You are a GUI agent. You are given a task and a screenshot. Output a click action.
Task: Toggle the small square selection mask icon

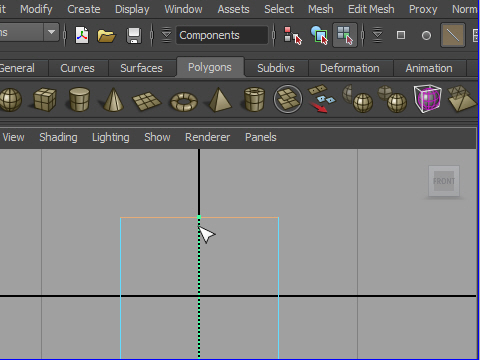(x=401, y=35)
